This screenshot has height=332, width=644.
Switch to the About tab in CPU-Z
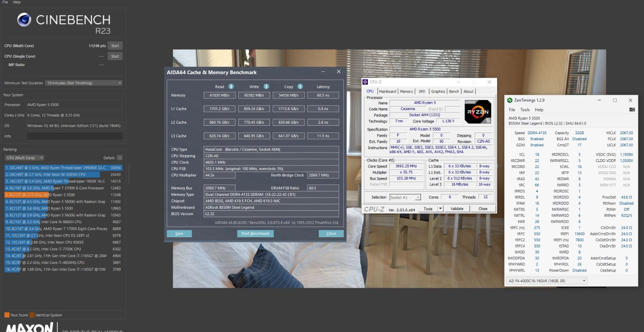468,91
